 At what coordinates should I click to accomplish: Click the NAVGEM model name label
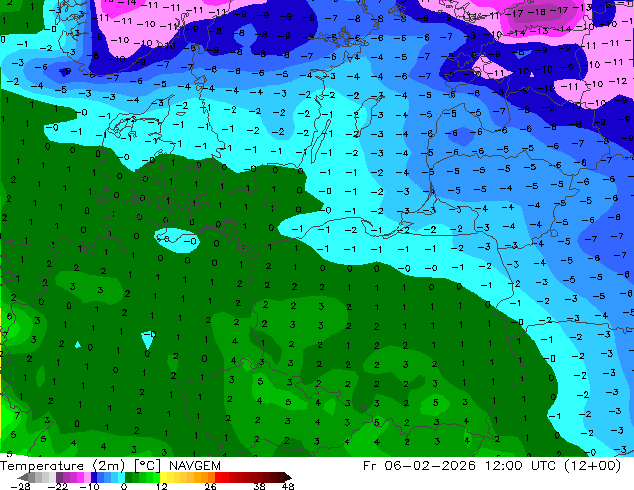pyautogui.click(x=195, y=466)
